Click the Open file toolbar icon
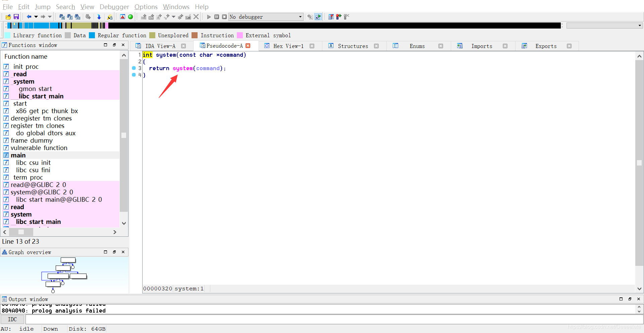The width and height of the screenshot is (644, 333). (8, 17)
